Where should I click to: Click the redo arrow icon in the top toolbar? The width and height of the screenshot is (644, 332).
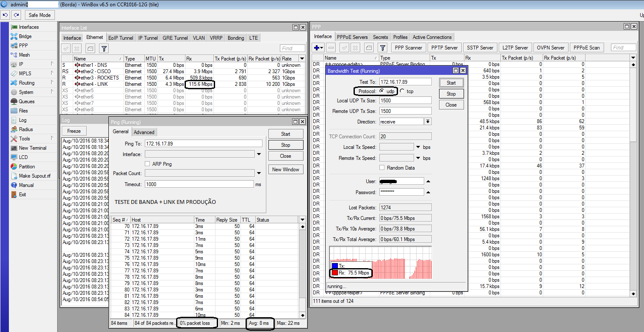(16, 15)
